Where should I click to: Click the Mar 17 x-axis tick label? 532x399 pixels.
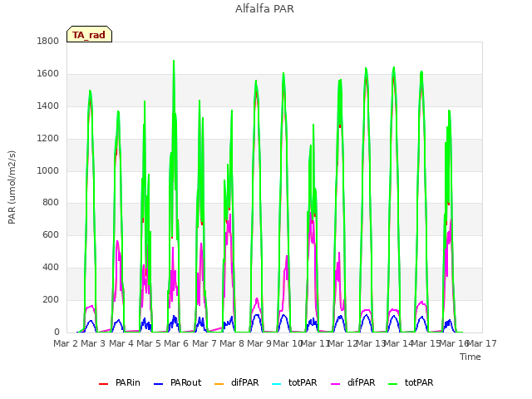482,343
